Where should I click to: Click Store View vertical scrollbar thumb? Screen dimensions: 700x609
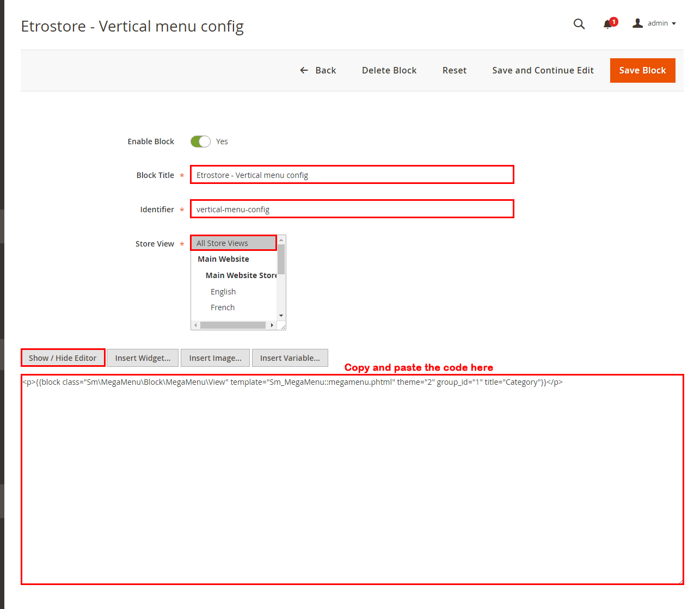pos(281,259)
